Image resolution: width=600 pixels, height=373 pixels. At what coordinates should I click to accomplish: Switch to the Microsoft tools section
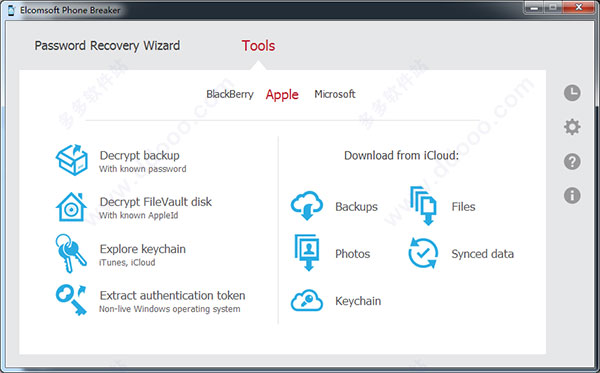335,94
